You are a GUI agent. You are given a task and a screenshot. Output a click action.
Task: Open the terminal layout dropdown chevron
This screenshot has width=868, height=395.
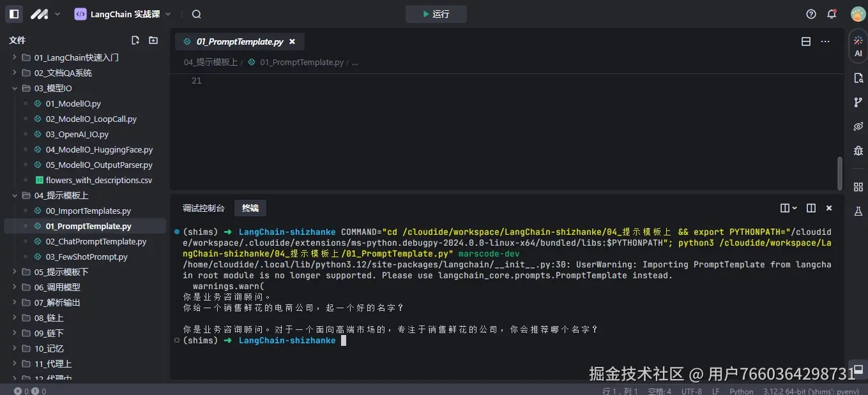tap(794, 207)
